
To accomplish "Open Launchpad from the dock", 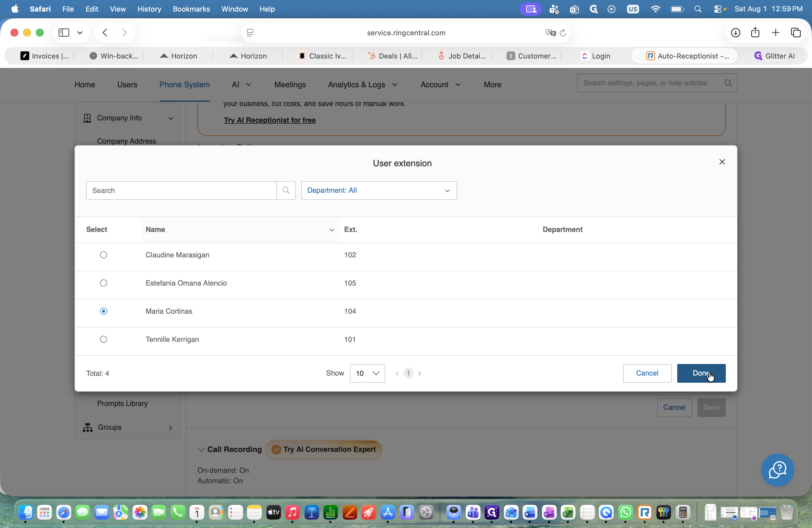I will 44,512.
